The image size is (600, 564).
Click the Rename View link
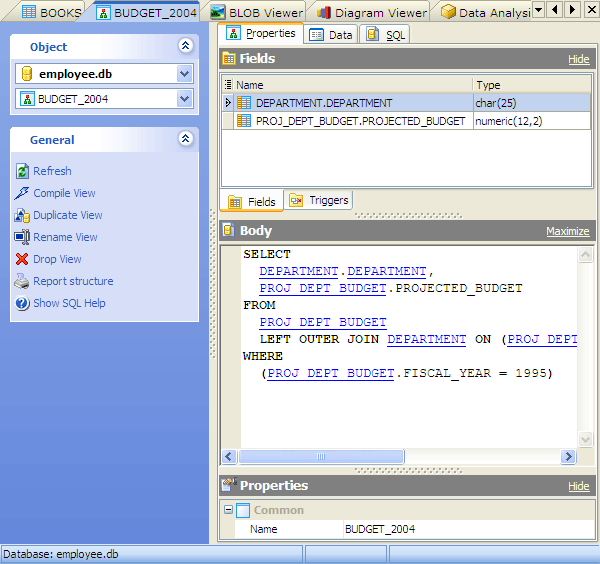pos(65,237)
